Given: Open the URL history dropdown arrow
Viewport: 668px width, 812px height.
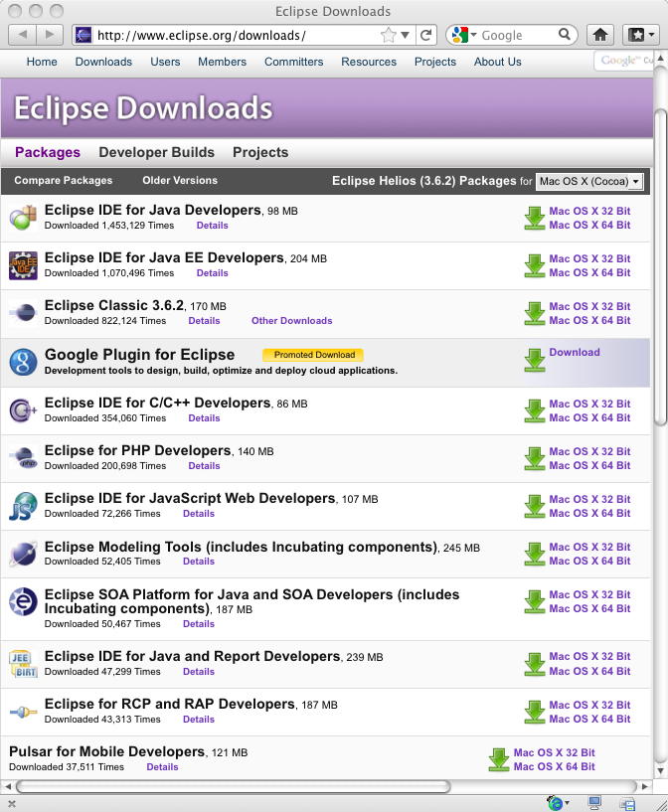Looking at the screenshot, I should 406,35.
